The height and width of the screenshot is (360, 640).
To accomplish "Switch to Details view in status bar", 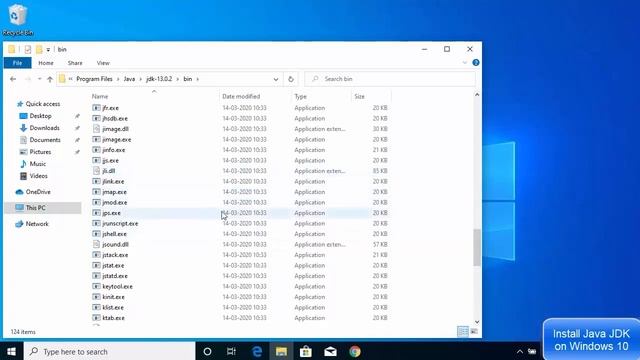I will click(462, 331).
